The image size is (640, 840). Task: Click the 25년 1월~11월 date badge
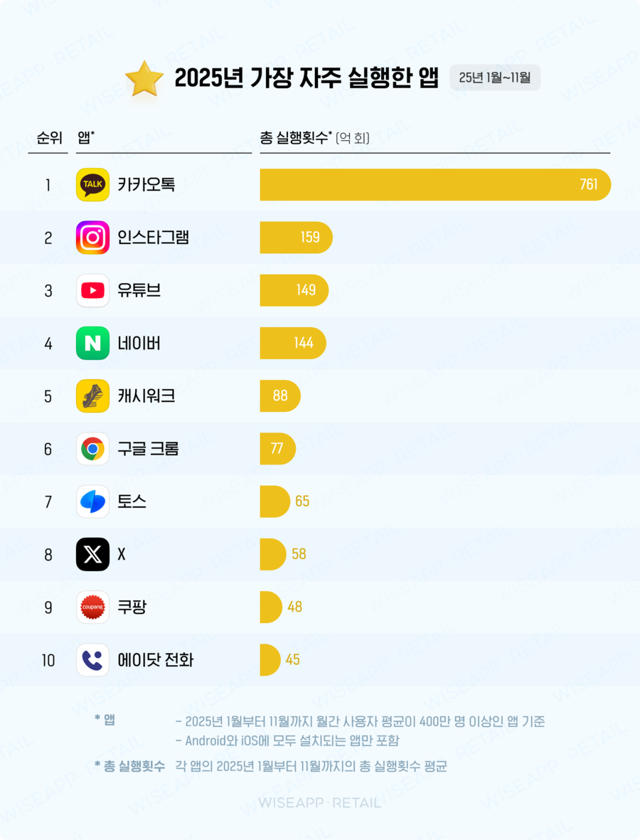coord(495,78)
